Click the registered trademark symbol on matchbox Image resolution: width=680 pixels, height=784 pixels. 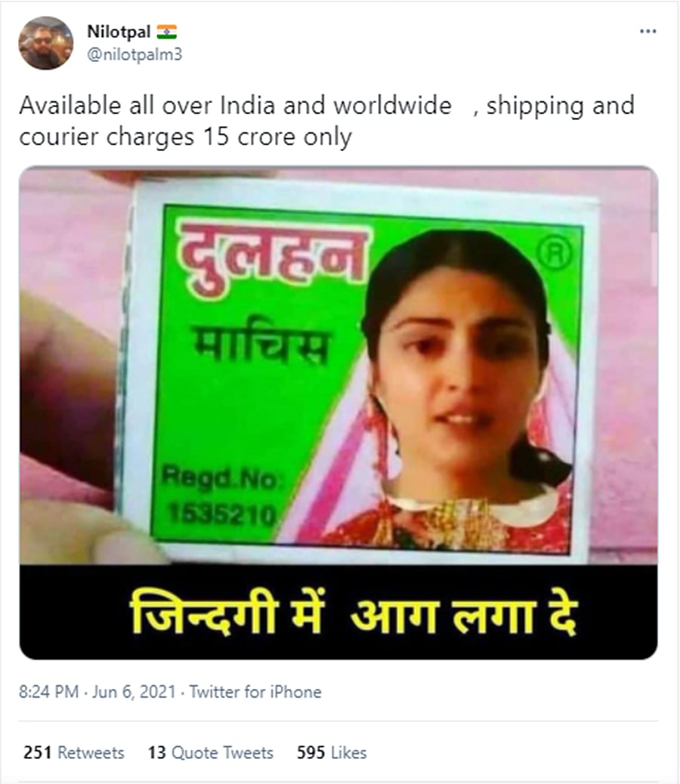(x=555, y=253)
